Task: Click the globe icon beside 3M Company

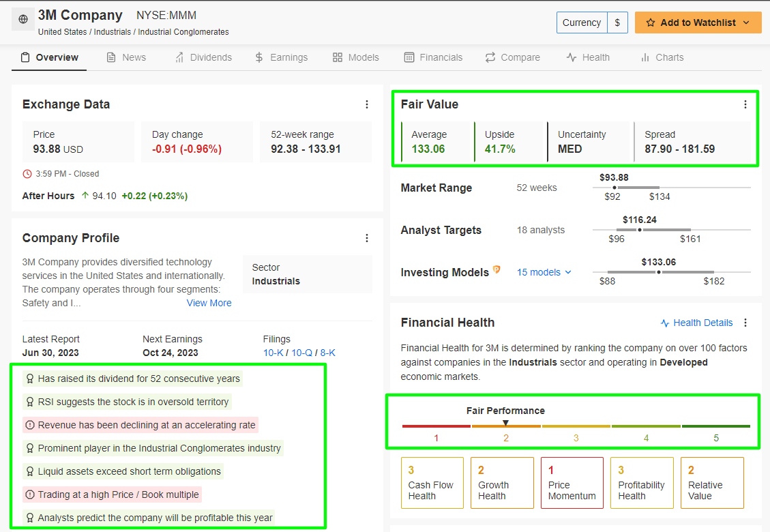Action: 23,19
